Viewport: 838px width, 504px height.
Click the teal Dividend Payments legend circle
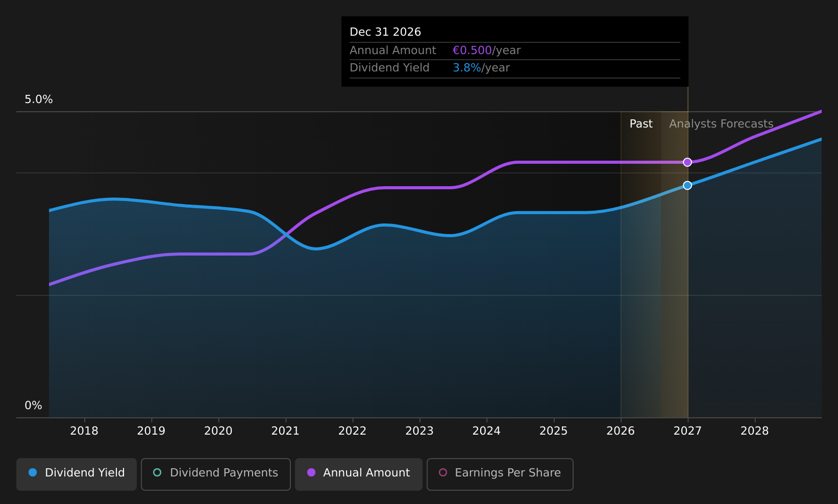[x=157, y=472]
